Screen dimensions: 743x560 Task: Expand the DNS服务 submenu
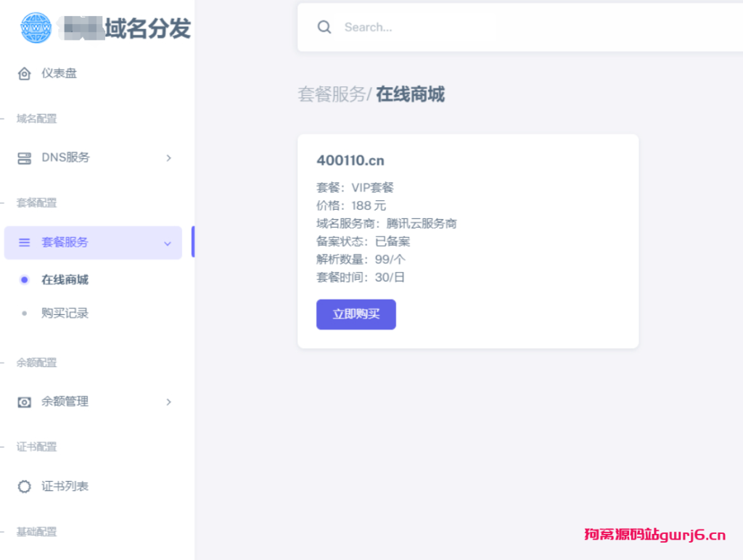click(x=168, y=157)
